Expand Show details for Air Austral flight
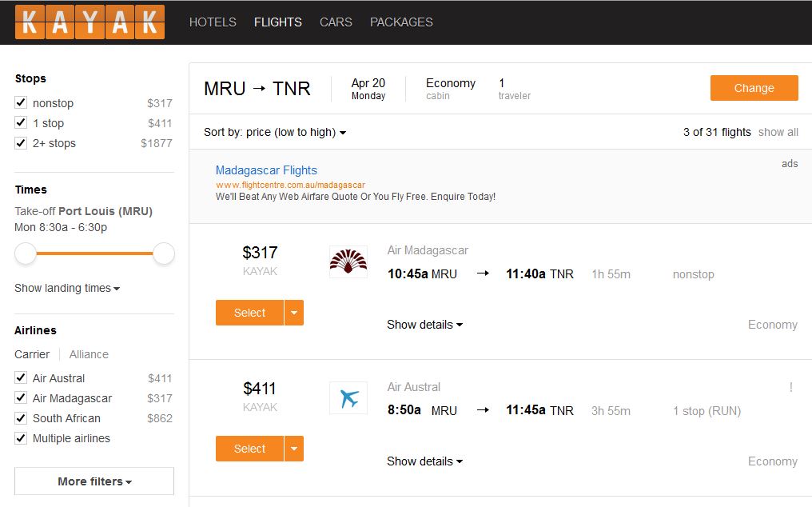This screenshot has width=812, height=507. point(424,461)
